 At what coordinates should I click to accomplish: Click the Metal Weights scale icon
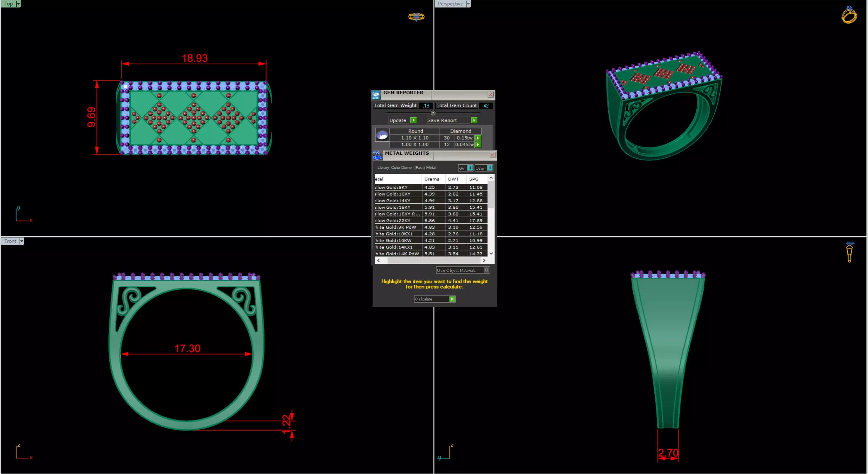tap(377, 155)
